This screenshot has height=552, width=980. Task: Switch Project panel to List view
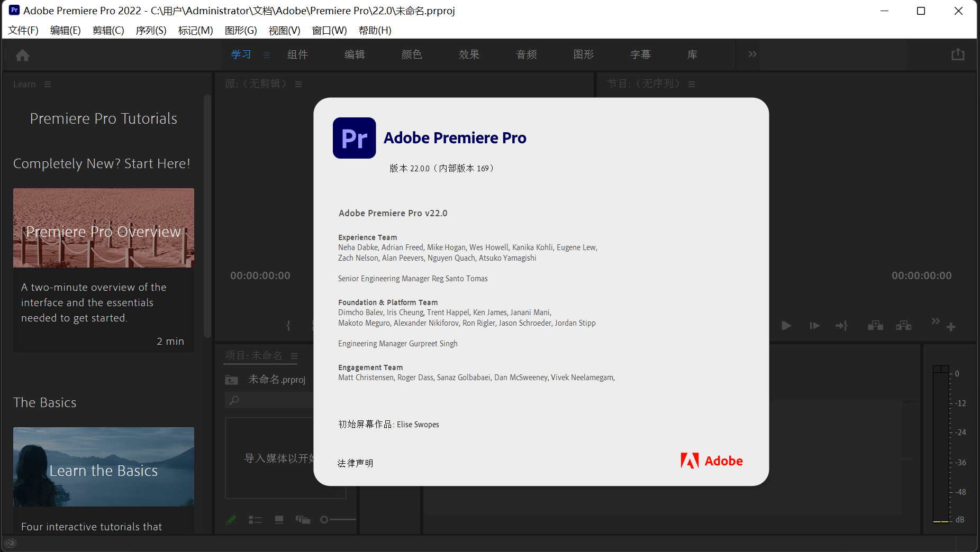tap(255, 520)
